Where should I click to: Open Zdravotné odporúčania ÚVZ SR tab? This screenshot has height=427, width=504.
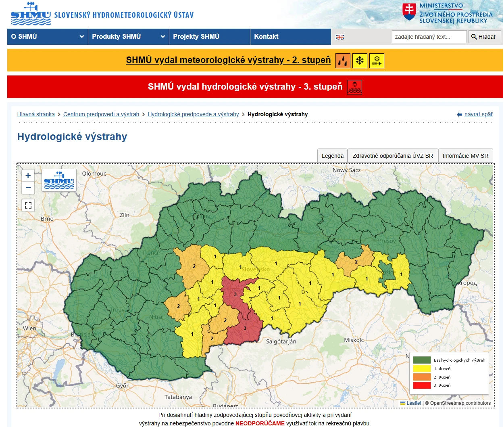393,156
